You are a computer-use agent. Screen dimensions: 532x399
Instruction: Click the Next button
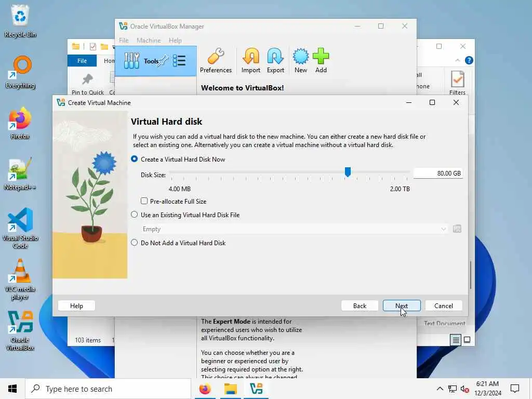tap(402, 305)
